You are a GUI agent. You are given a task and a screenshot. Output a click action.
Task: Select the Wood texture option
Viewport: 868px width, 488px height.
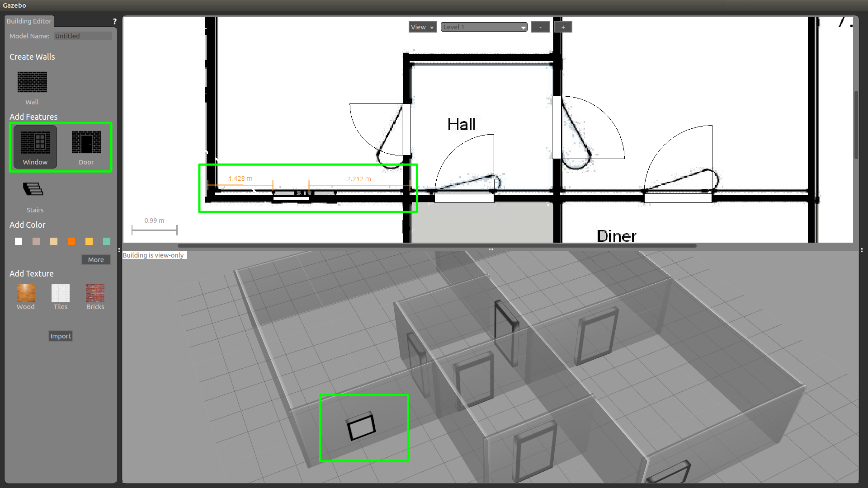click(25, 293)
